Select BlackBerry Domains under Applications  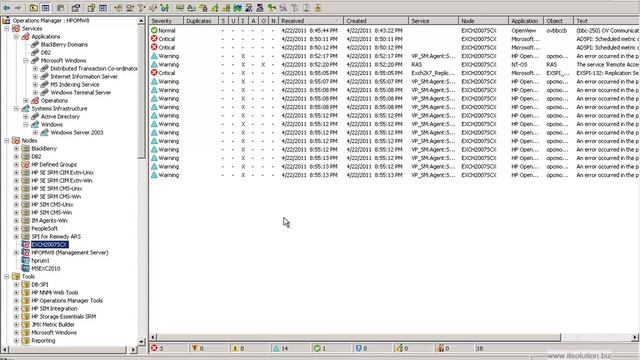point(64,44)
